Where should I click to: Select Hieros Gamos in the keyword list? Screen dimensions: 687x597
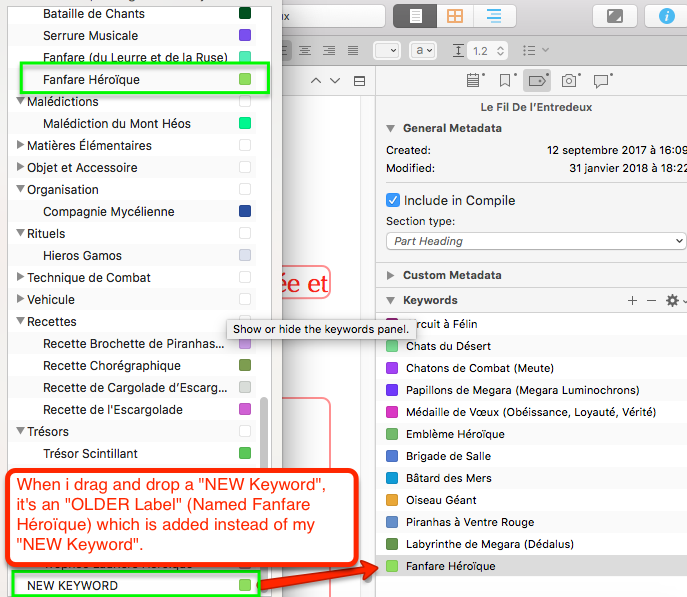(76, 256)
